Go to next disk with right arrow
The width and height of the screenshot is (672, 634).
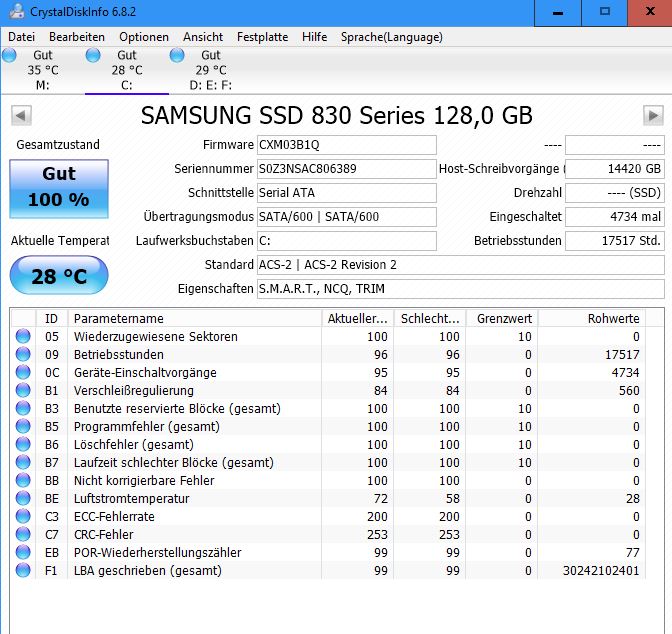pyautogui.click(x=653, y=115)
